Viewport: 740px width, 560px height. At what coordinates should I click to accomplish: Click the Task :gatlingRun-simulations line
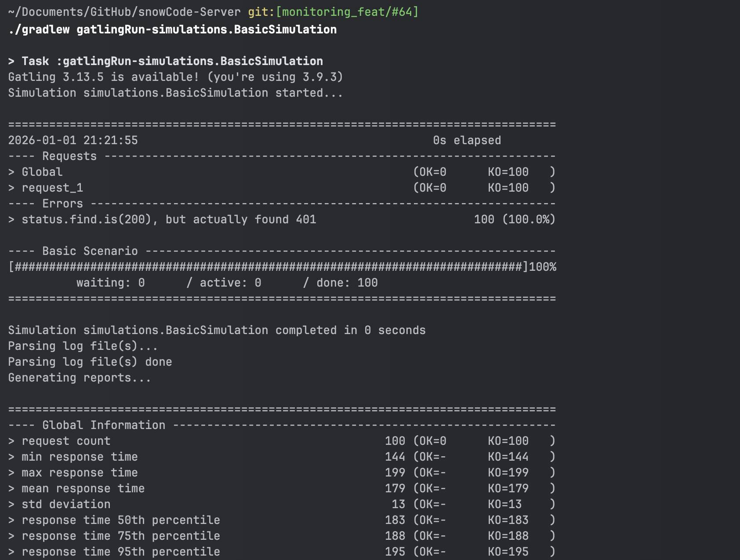click(x=172, y=61)
